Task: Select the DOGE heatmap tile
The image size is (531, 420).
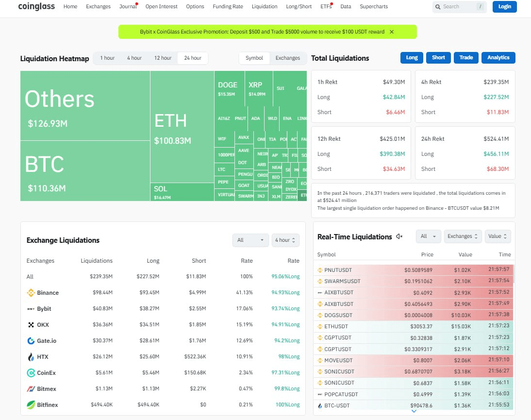Action: 229,88
